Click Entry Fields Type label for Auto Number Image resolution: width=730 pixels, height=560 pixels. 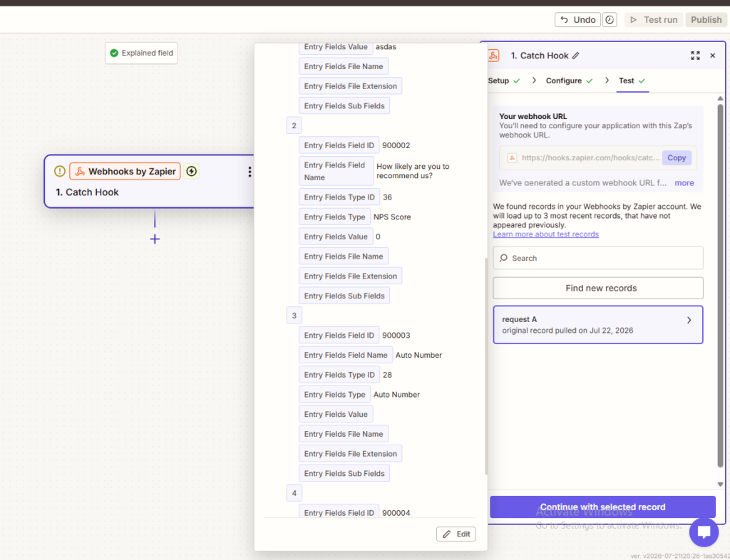point(334,395)
